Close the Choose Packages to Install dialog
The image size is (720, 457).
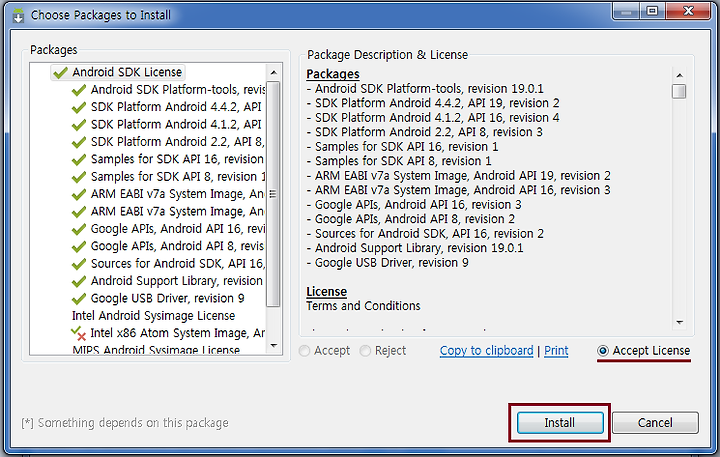[688, 11]
